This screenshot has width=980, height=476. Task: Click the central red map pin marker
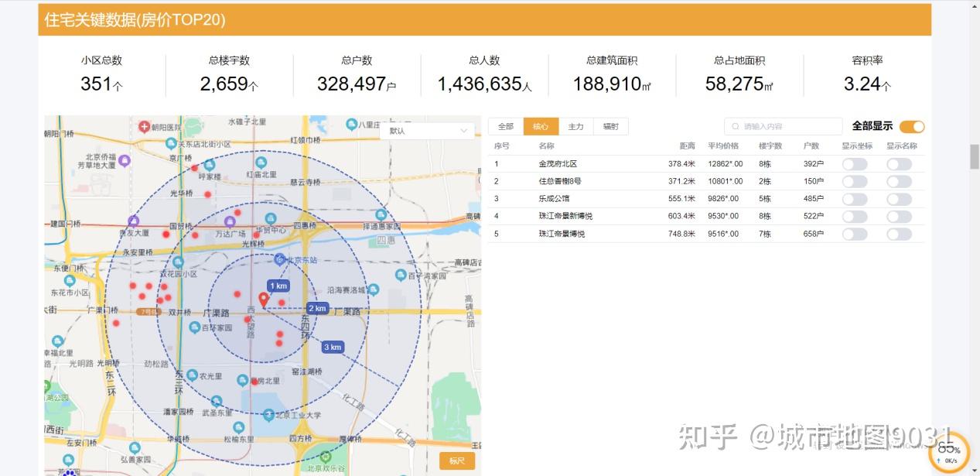(265, 296)
